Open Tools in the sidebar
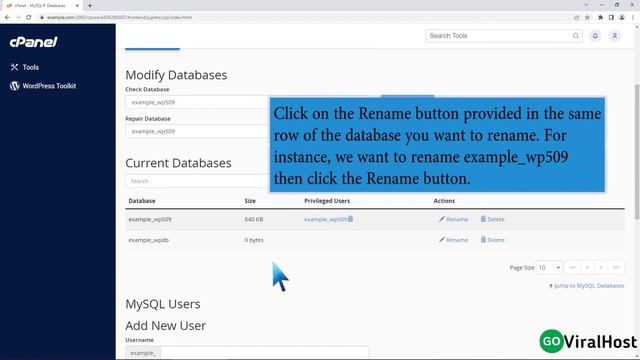Viewport: 640px width, 360px height. point(31,67)
